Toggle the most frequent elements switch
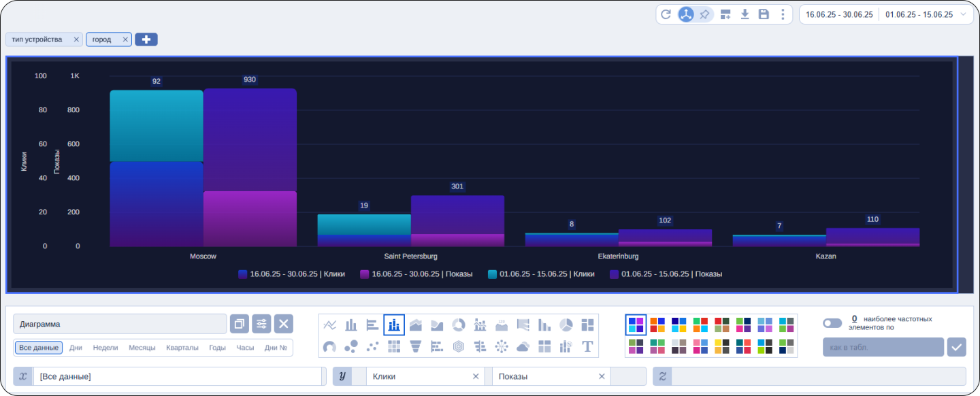 832,323
